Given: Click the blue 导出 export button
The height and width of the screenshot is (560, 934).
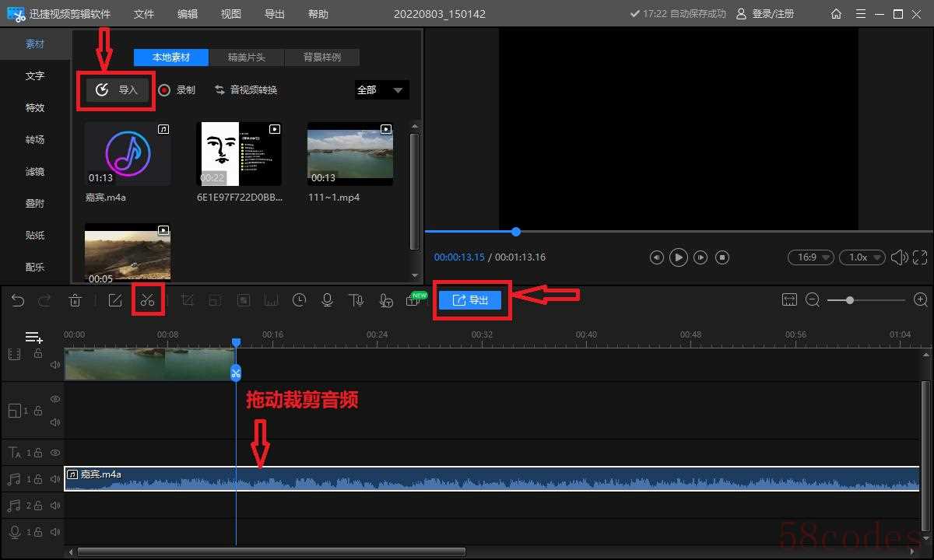Looking at the screenshot, I should pyautogui.click(x=470, y=300).
